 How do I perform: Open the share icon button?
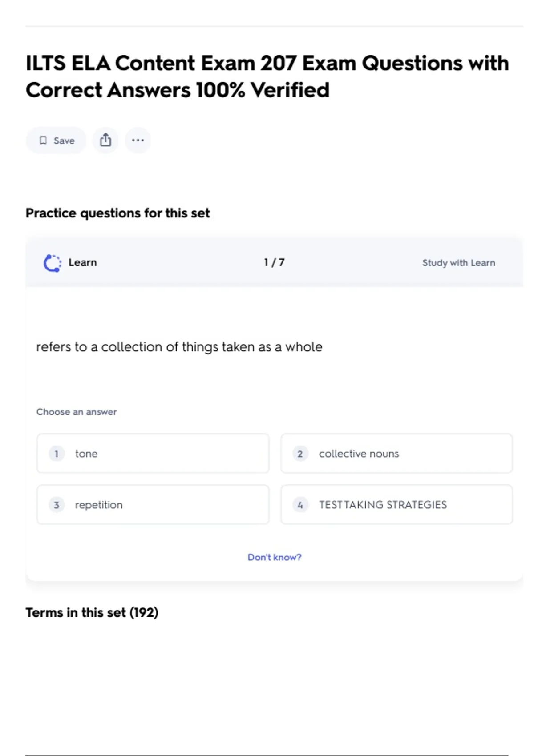click(105, 141)
